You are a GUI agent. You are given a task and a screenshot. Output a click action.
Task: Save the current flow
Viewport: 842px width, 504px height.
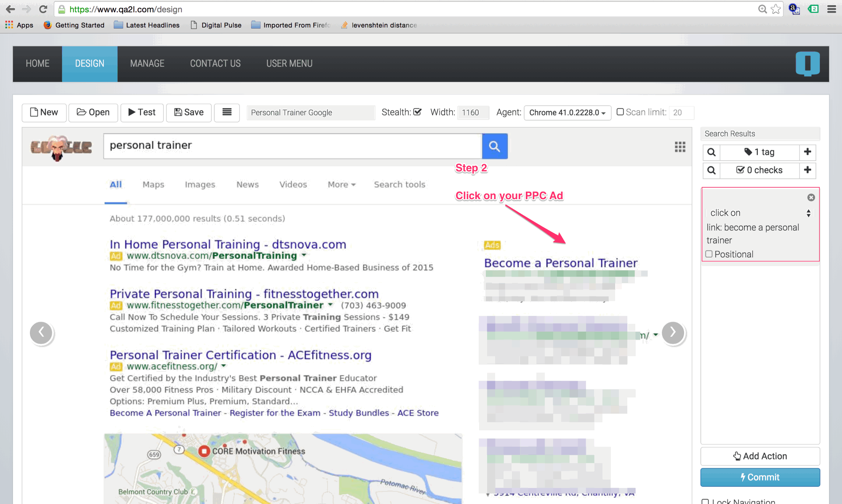pos(189,112)
